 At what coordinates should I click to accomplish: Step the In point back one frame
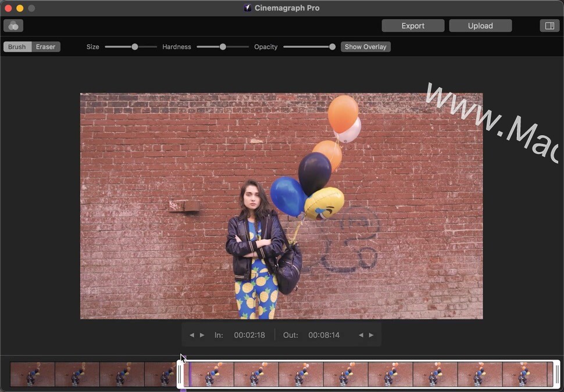click(191, 335)
